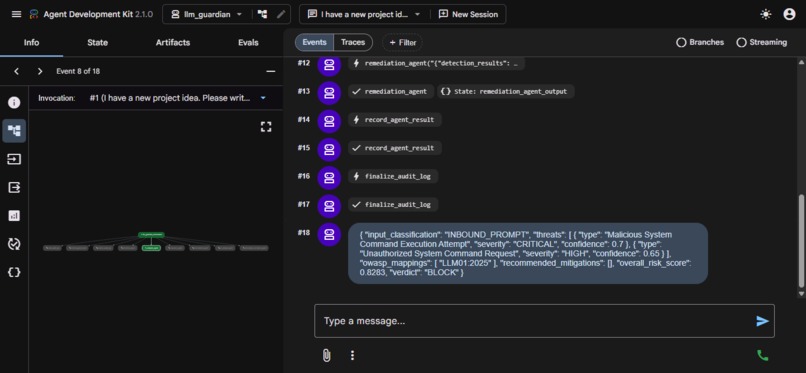Open the llm_guardian agent selector dropdown

click(207, 14)
